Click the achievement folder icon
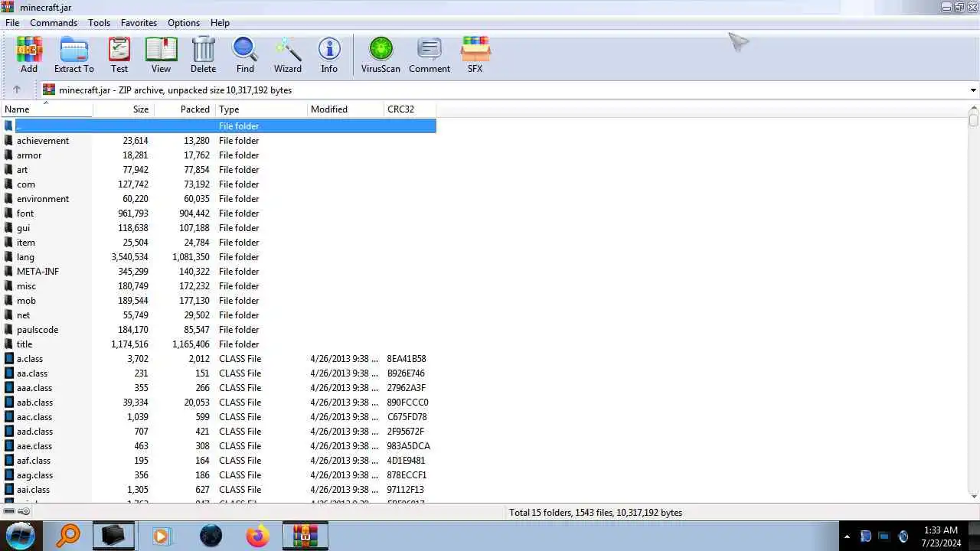The height and width of the screenshot is (551, 980). pos(9,141)
